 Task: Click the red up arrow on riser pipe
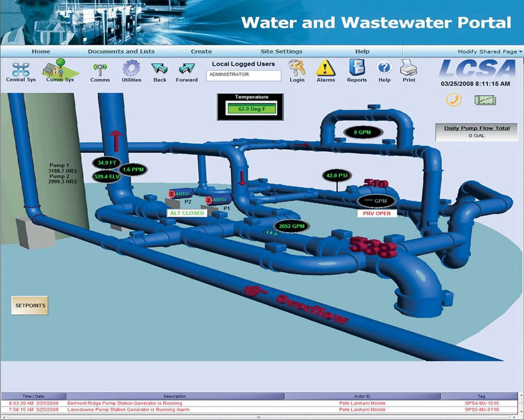tap(116, 141)
